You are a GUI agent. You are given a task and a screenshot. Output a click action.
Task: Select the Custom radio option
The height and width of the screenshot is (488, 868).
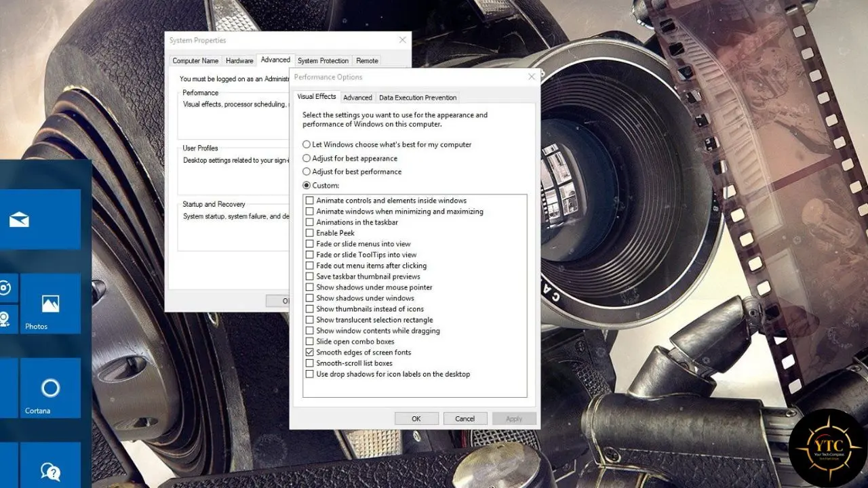pyautogui.click(x=307, y=185)
